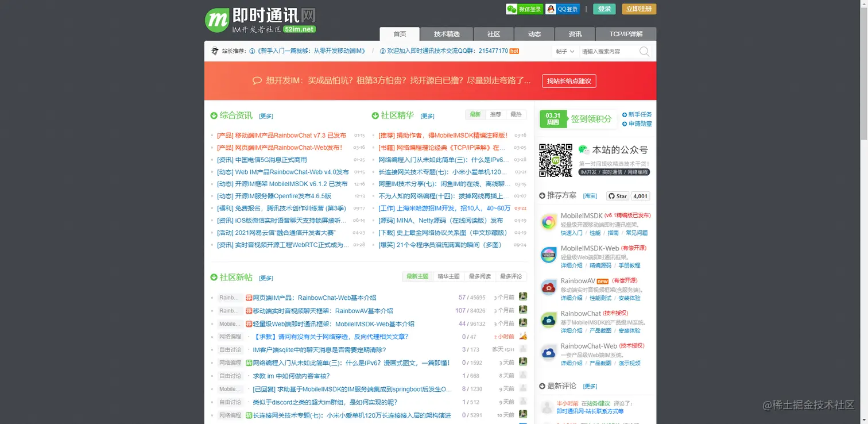
Task: Click the 站长推荐 megaphone icon
Action: coord(215,51)
